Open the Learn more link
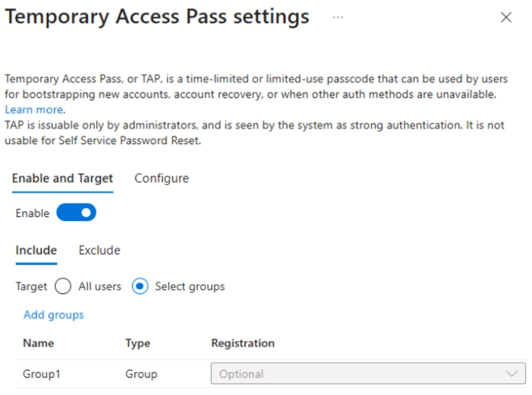 (34, 109)
